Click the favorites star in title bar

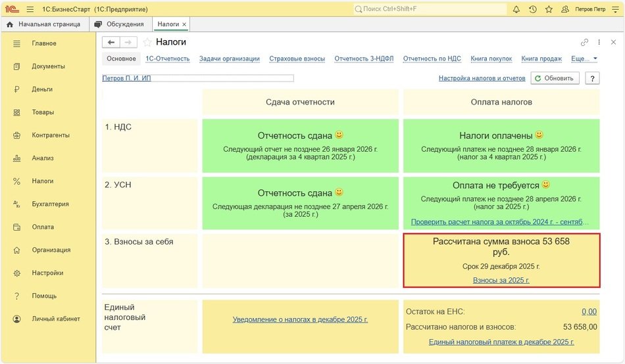pos(549,9)
